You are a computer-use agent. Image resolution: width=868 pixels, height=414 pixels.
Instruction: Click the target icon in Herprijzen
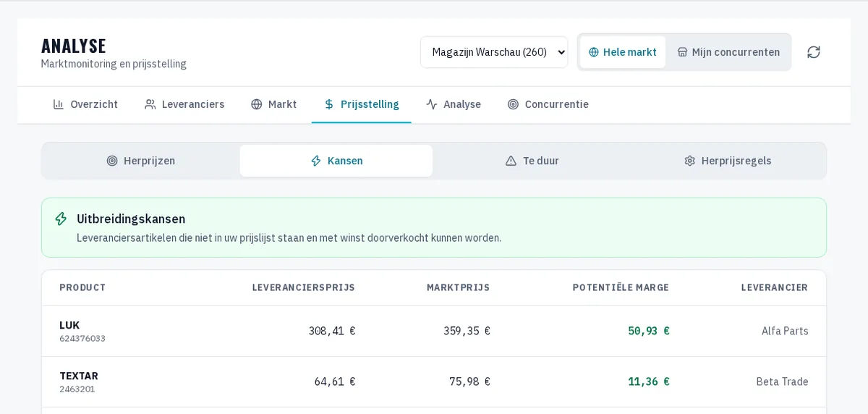[112, 161]
